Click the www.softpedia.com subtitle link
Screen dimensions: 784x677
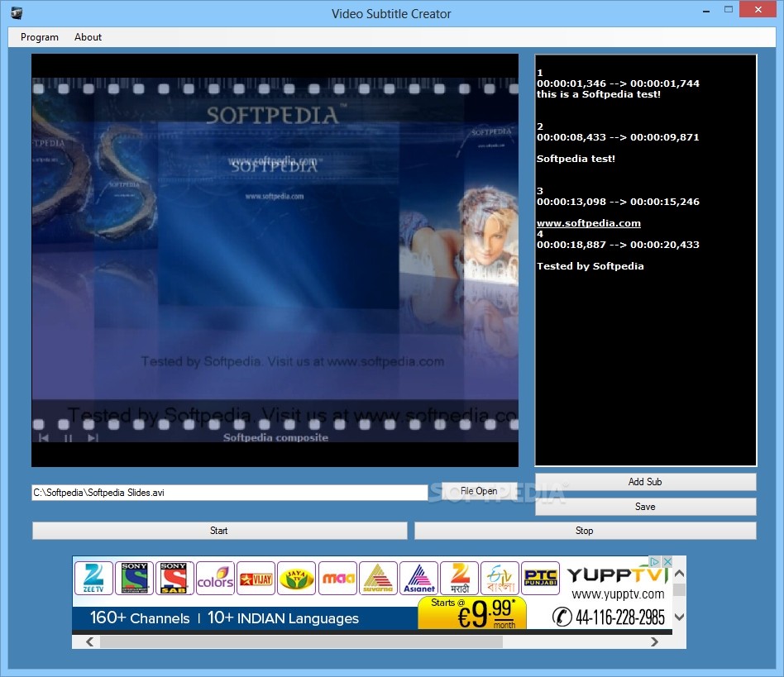pos(589,223)
